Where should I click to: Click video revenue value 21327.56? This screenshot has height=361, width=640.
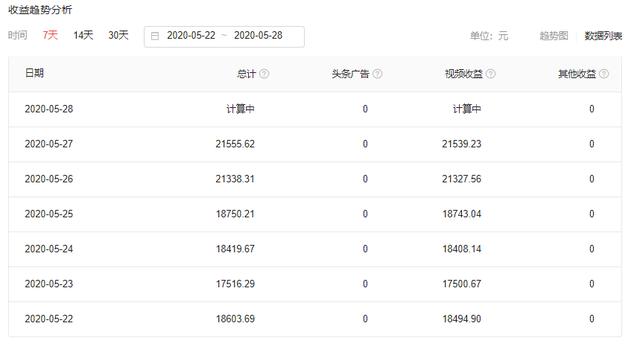pyautogui.click(x=462, y=179)
